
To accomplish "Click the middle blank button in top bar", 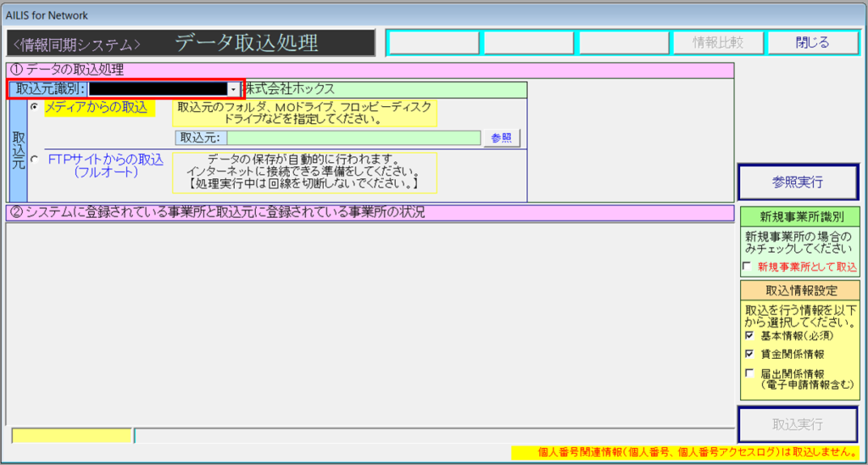I will tap(527, 42).
